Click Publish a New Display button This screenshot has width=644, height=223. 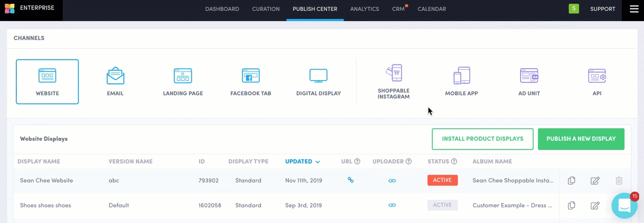(581, 139)
